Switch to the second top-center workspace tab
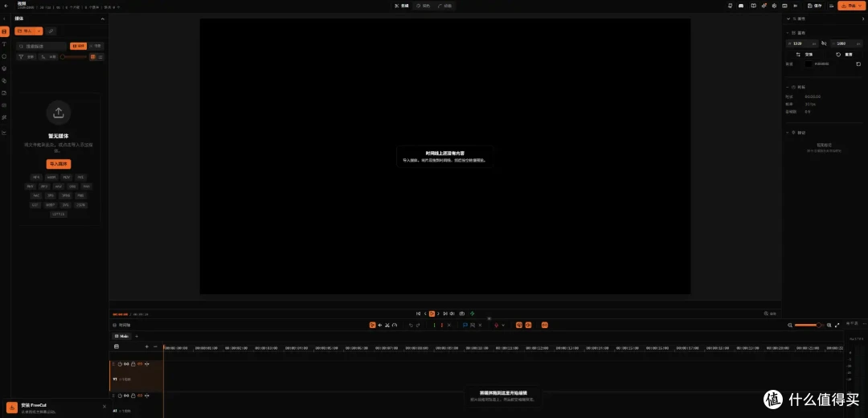 tap(423, 6)
